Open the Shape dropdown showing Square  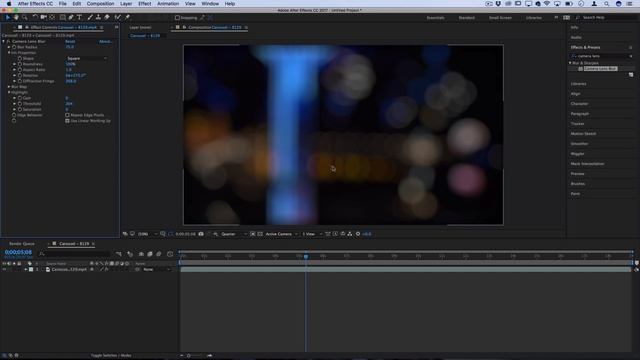tap(87, 58)
